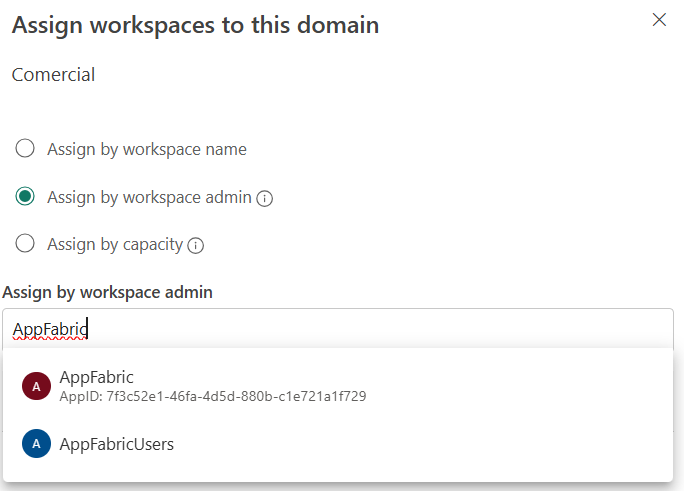Select the Assign by workspace admin radio button
The height and width of the screenshot is (491, 684).
coord(26,197)
